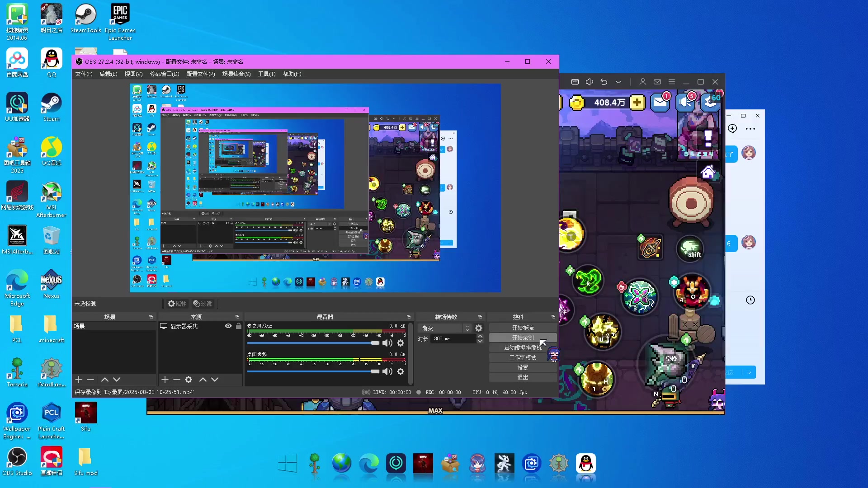Open OBS 设置 from the Controls panel
Viewport: 868px width, 488px height.
(523, 367)
